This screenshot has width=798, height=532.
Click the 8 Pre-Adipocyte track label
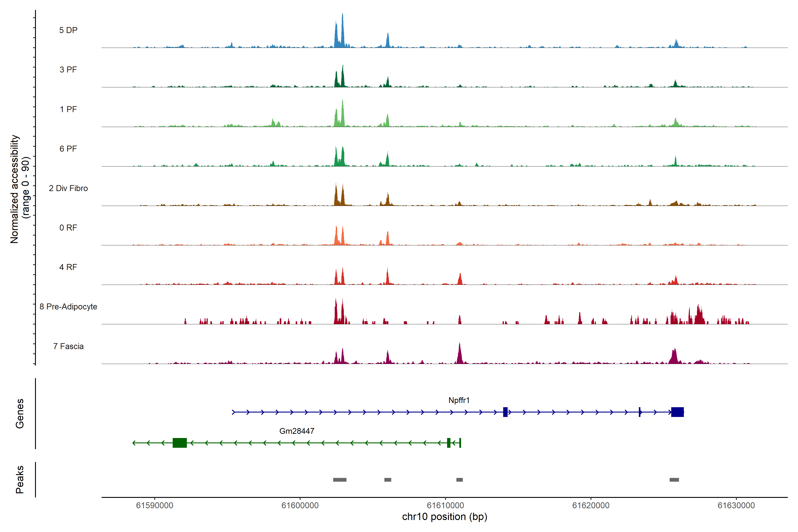click(68, 307)
